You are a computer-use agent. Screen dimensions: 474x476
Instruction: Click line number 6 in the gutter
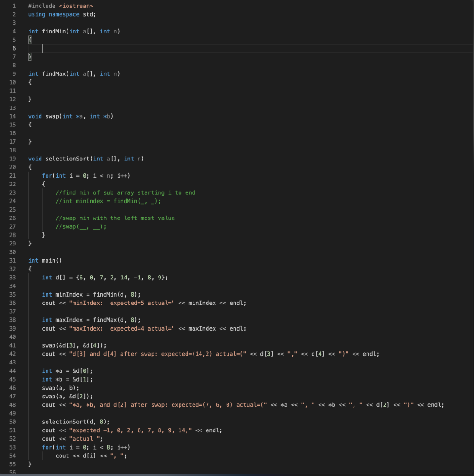(x=14, y=48)
